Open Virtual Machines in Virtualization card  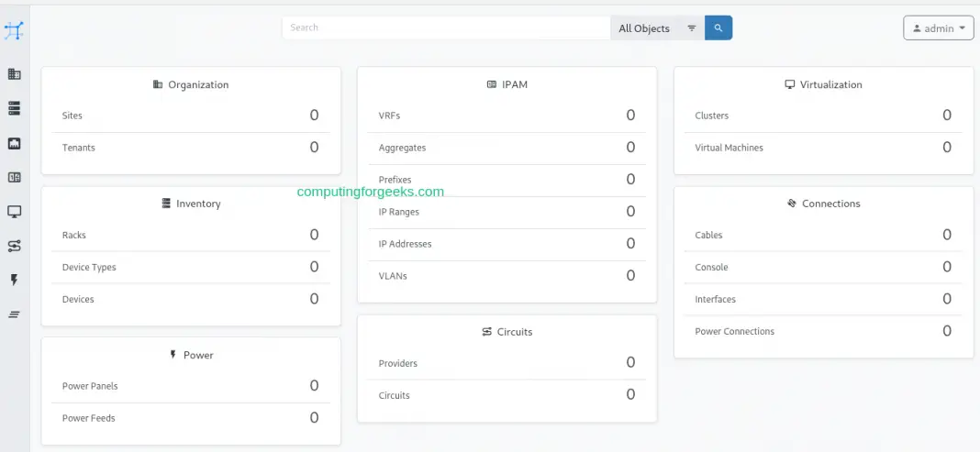(729, 148)
